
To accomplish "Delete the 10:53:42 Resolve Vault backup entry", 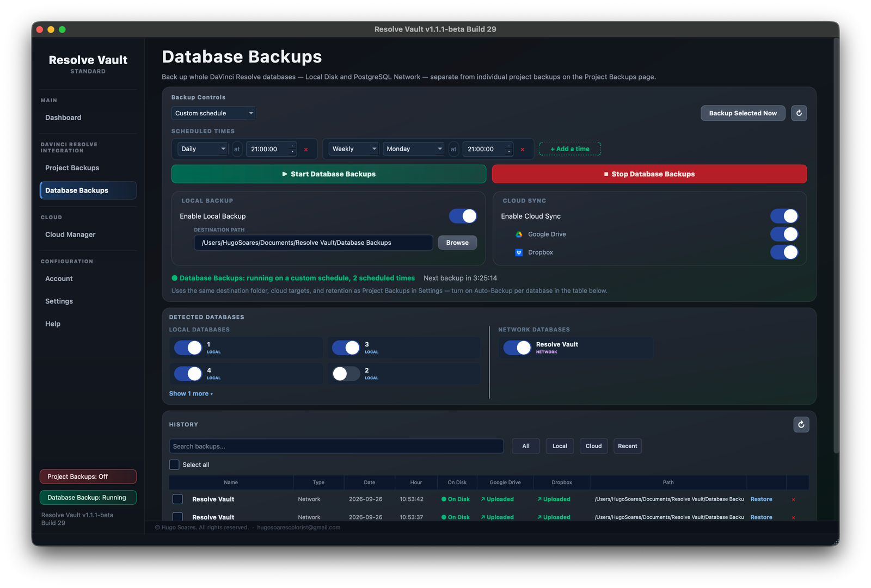I will coord(793,499).
